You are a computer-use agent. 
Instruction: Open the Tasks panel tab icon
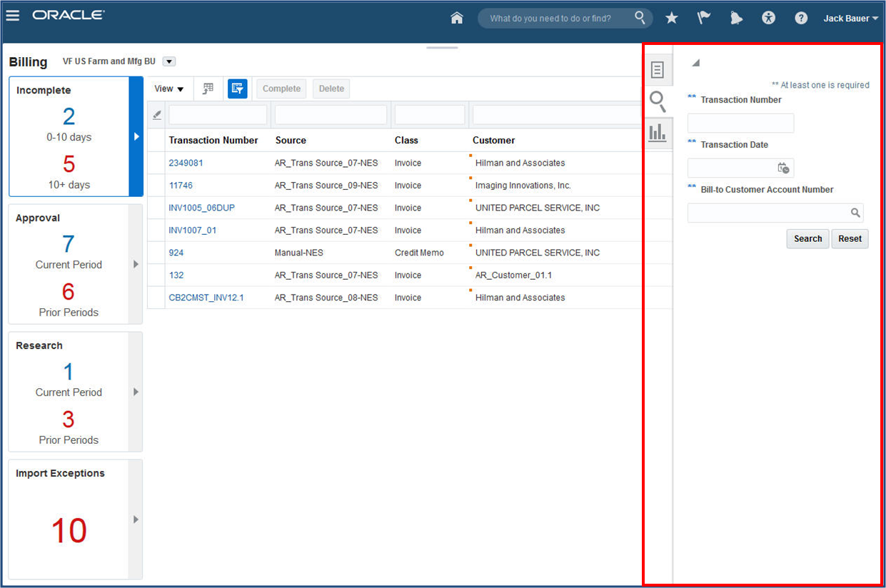tap(658, 70)
